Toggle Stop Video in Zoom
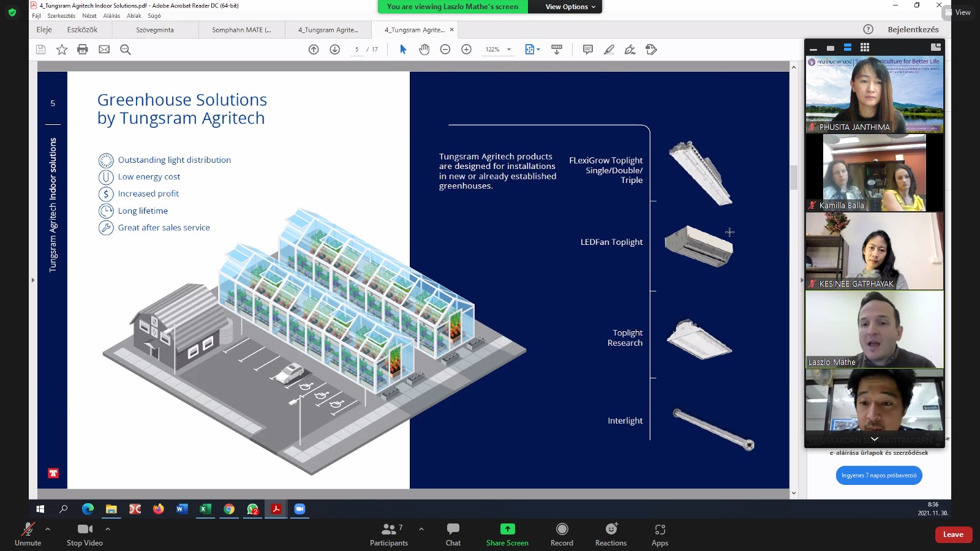Screen dimensions: 980x551 pyautogui.click(x=85, y=534)
